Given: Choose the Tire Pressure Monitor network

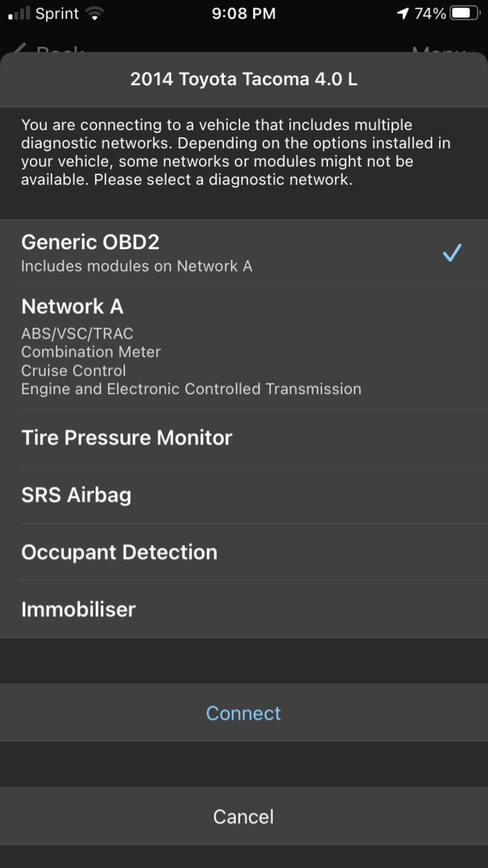Looking at the screenshot, I should tap(244, 437).
